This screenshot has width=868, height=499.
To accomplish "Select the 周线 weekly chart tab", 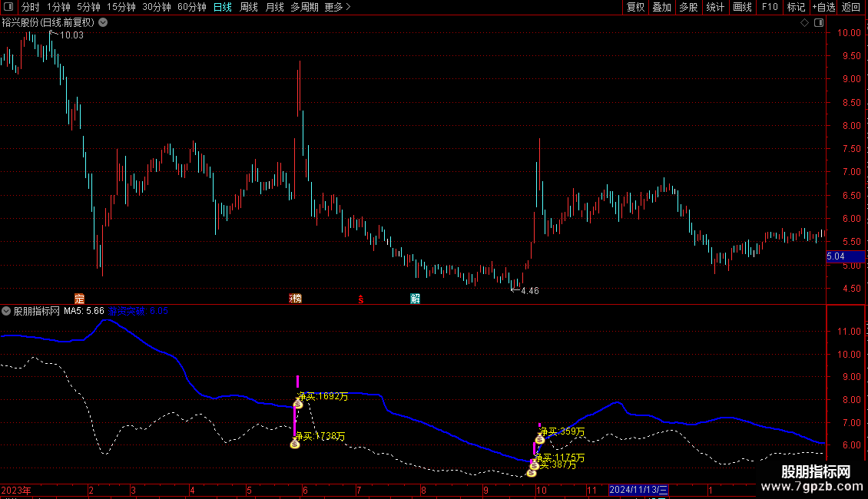I will click(x=249, y=7).
